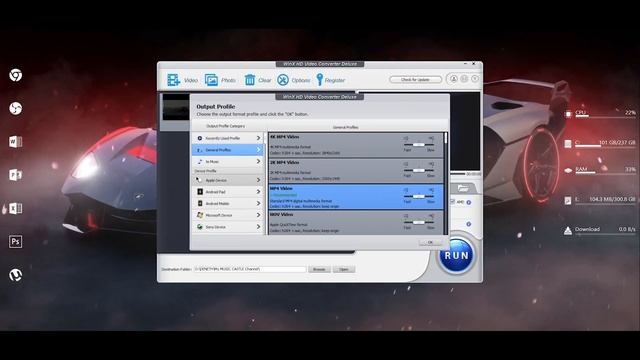The image size is (640, 360).
Task: Click the Register key icon
Action: pyautogui.click(x=320, y=80)
